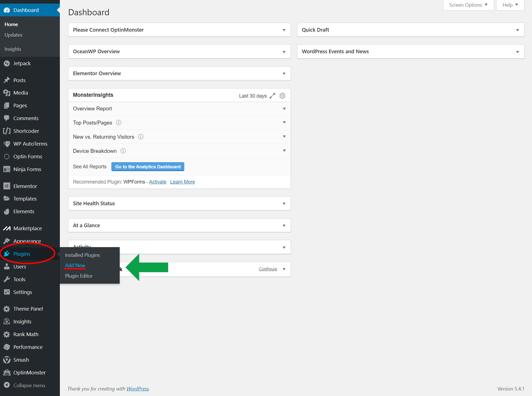Click the Theme Panel gear icon
The image size is (532, 396).
(x=7, y=309)
